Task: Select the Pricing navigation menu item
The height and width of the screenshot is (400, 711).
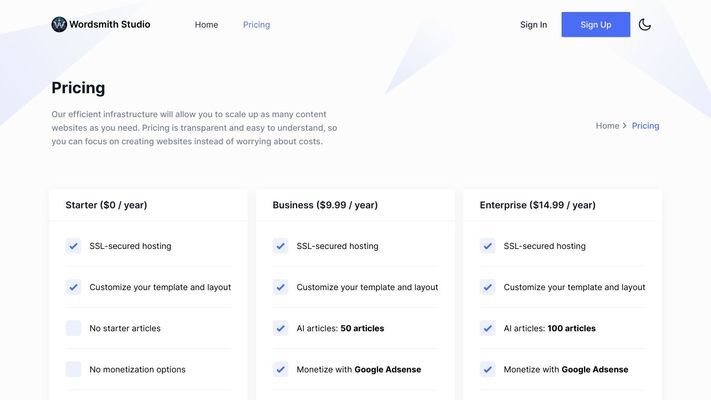Action: point(256,24)
